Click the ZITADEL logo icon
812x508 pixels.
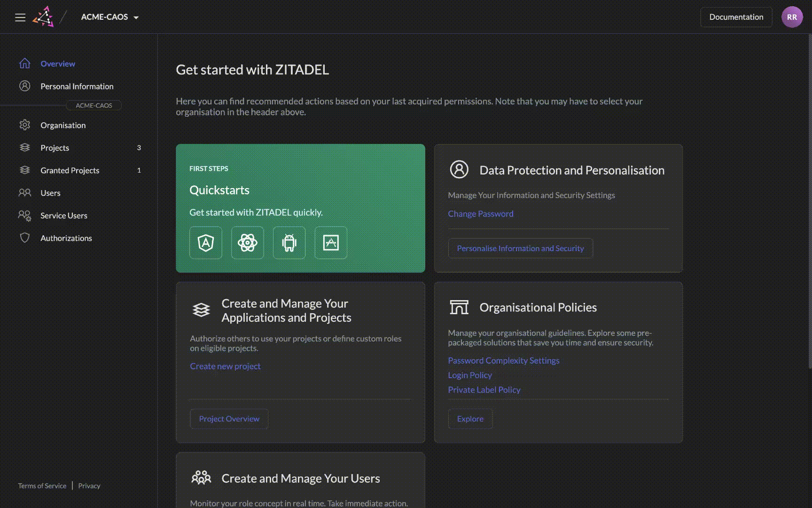pyautogui.click(x=43, y=17)
